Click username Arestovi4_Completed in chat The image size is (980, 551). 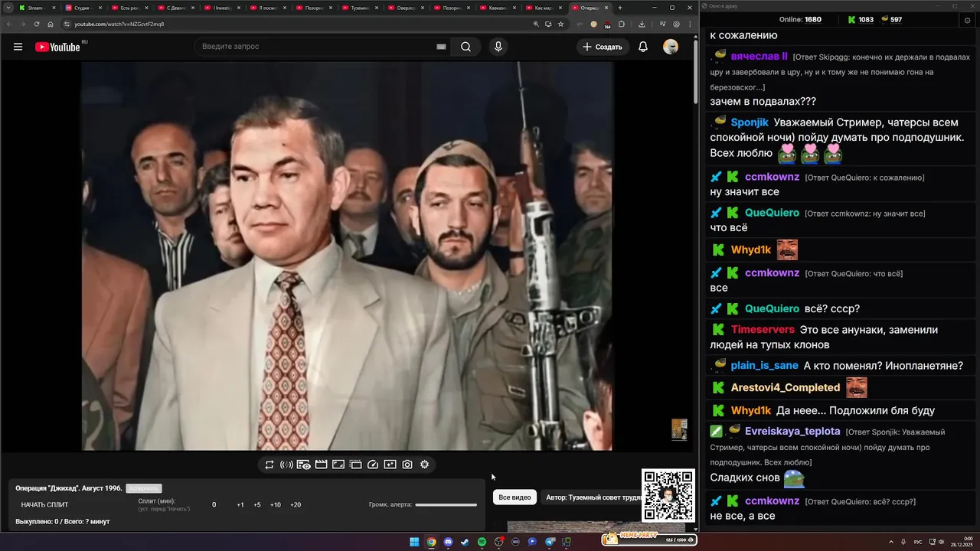coord(786,388)
